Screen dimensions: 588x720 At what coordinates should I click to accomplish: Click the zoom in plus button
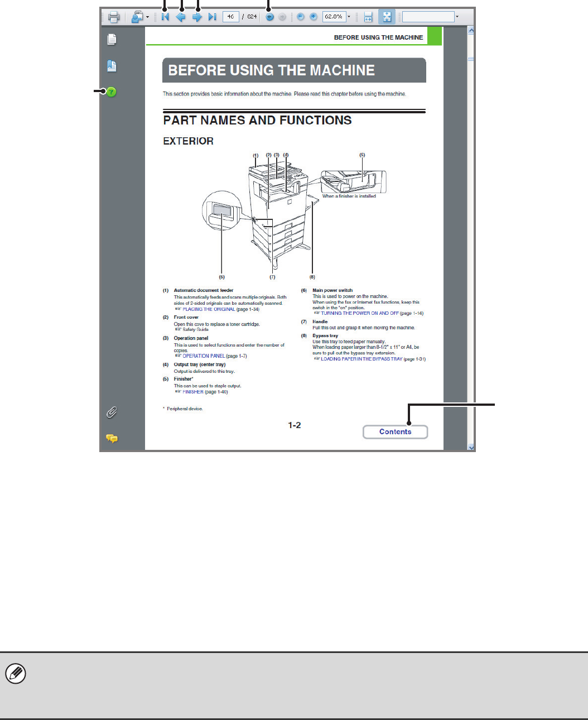(314, 17)
